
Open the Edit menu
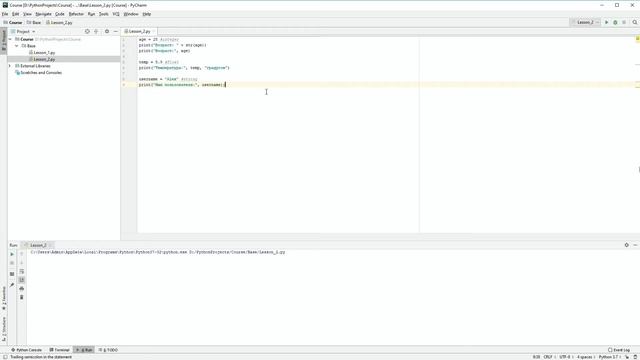16,14
